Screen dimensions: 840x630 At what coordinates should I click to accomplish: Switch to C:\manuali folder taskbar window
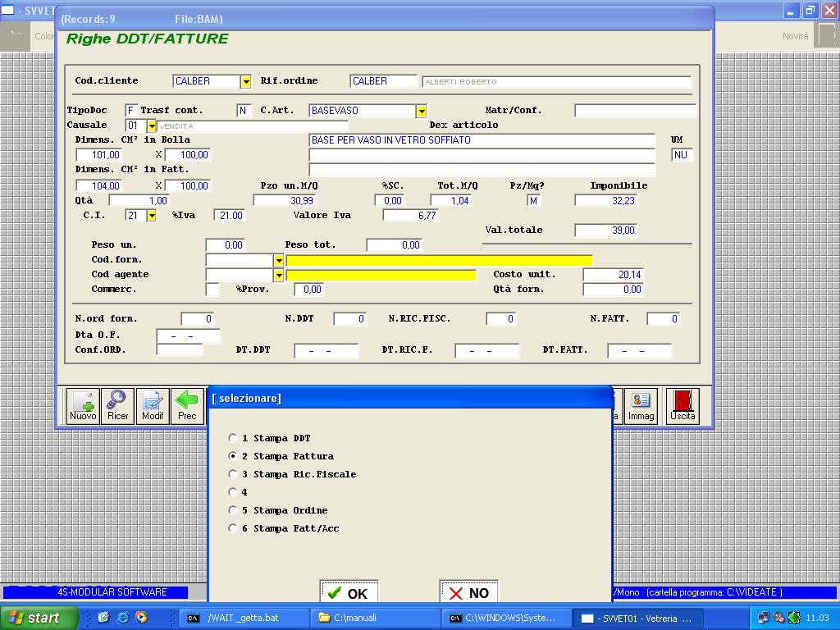point(376,618)
